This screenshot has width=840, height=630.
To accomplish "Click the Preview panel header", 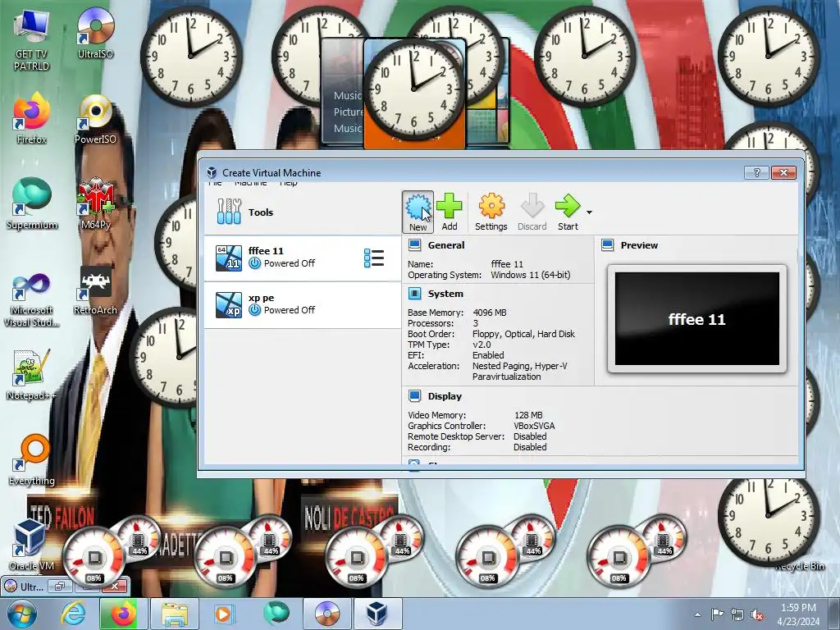I will (x=638, y=245).
